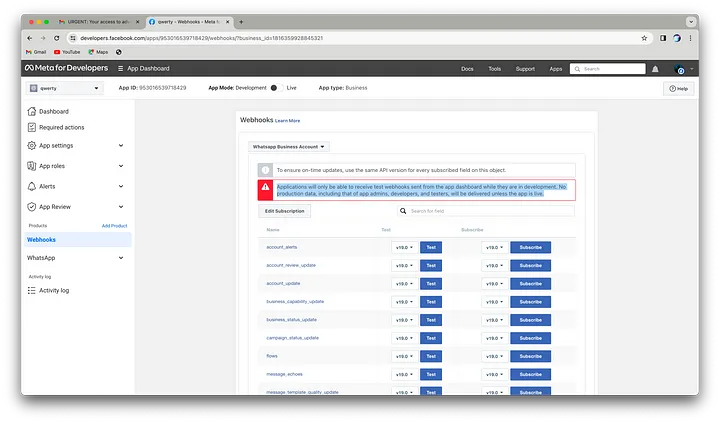Reload the page in browser
720x423 pixels.
[56, 38]
